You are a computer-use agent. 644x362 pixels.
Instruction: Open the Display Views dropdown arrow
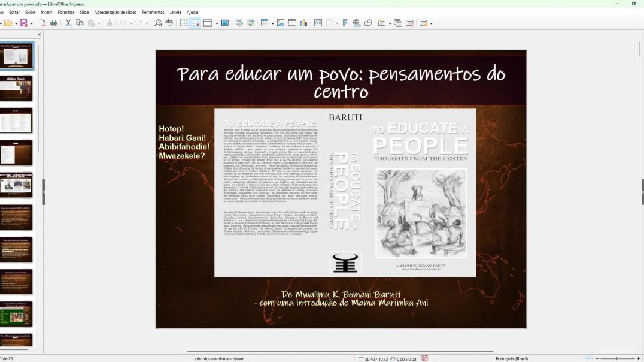pyautogui.click(x=217, y=23)
